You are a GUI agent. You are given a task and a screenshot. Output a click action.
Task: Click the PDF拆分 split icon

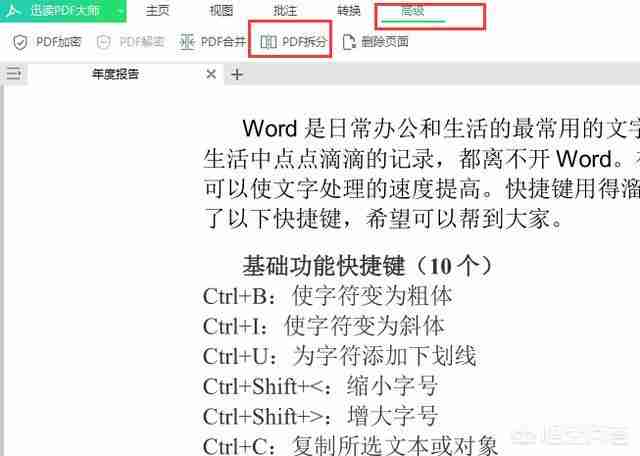coord(268,42)
